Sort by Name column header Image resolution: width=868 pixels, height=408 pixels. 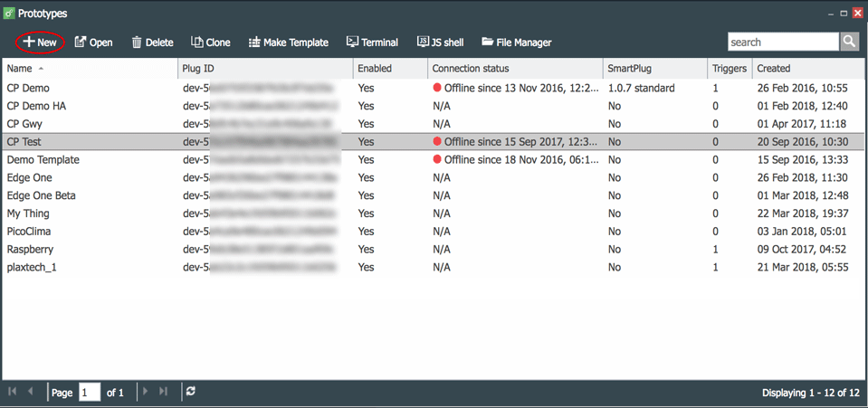pos(89,69)
